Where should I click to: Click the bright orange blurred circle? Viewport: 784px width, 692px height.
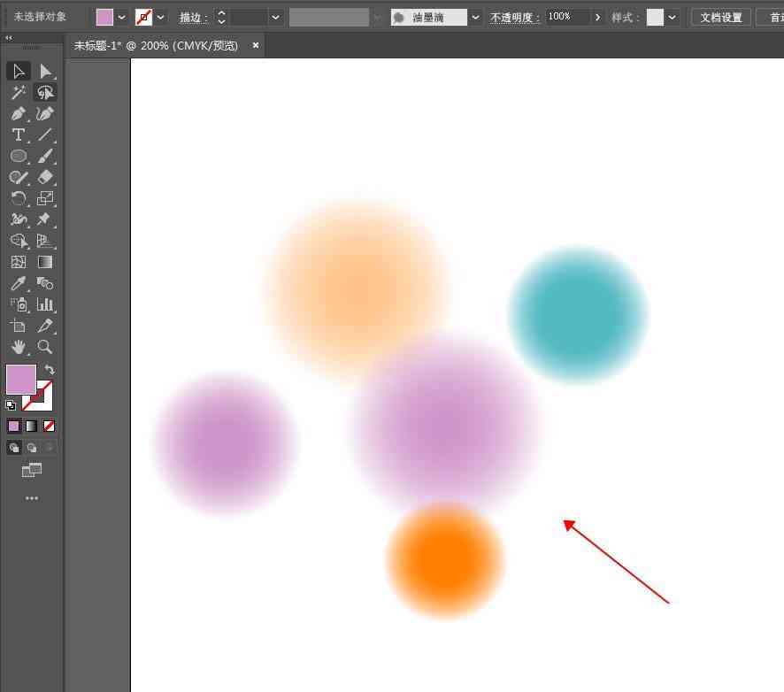pos(445,560)
